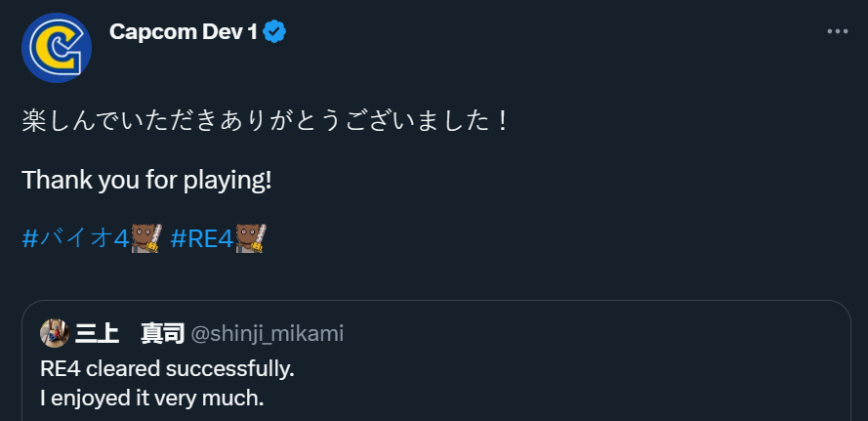The image size is (868, 421).
Task: Open the Capcom Dev 1 profile avatar
Action: pos(57,48)
